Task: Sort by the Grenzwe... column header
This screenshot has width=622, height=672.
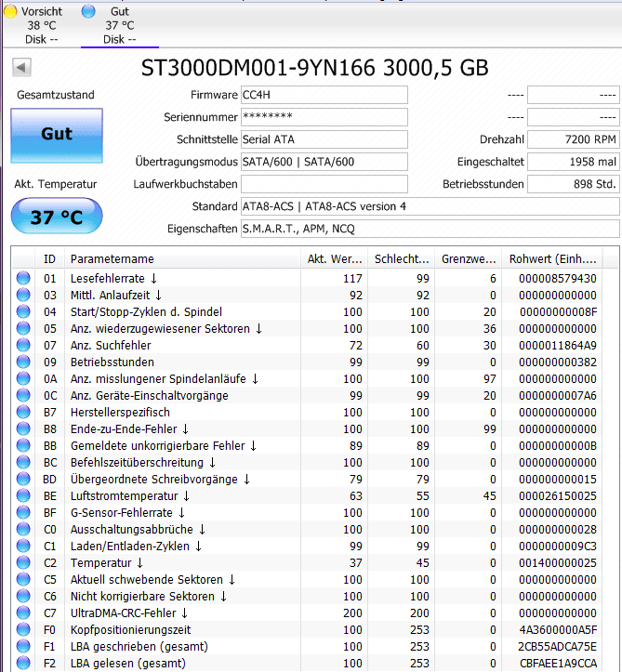Action: (x=469, y=259)
